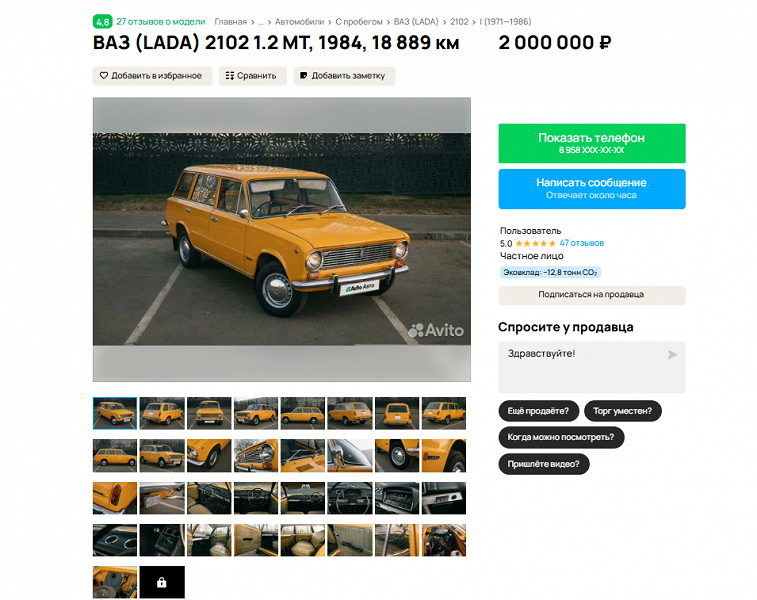Screen dimensions: 757x600
Task: Open the steering wheel interior thumbnail
Action: pyautogui.click(x=350, y=498)
